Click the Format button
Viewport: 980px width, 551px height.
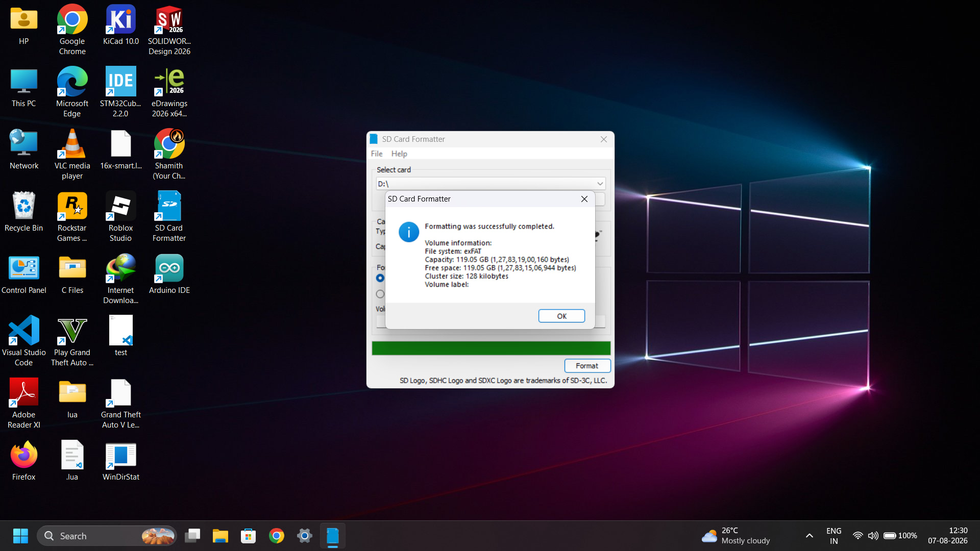point(587,366)
